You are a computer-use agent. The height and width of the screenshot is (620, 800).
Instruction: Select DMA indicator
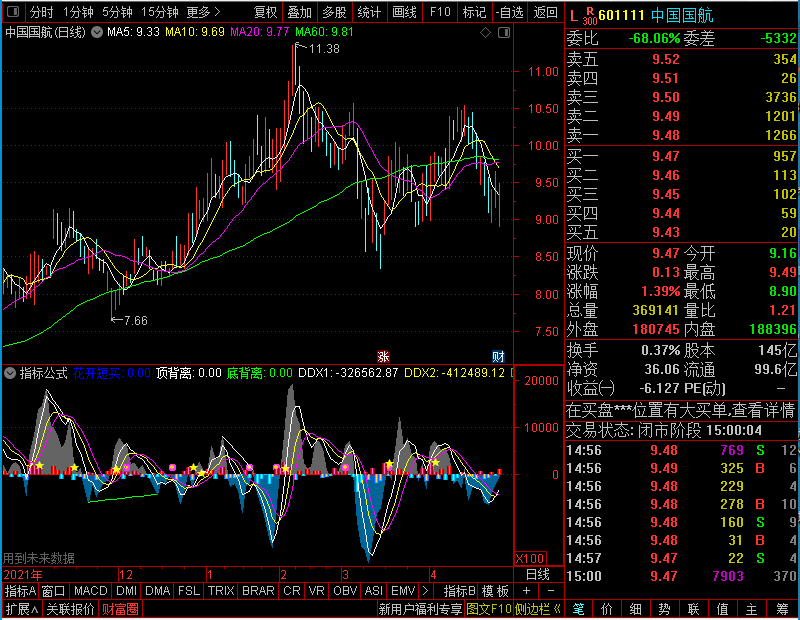[157, 591]
